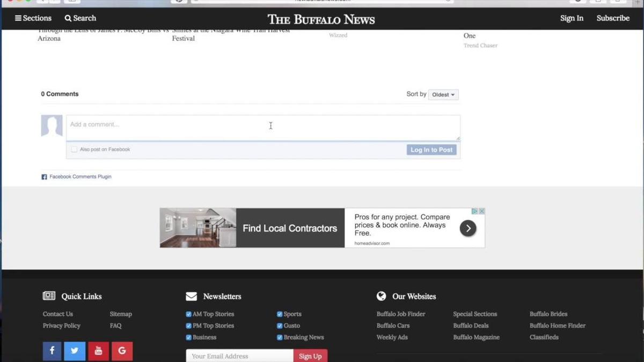
Task: Click the Google social icon in footer
Action: tap(122, 351)
